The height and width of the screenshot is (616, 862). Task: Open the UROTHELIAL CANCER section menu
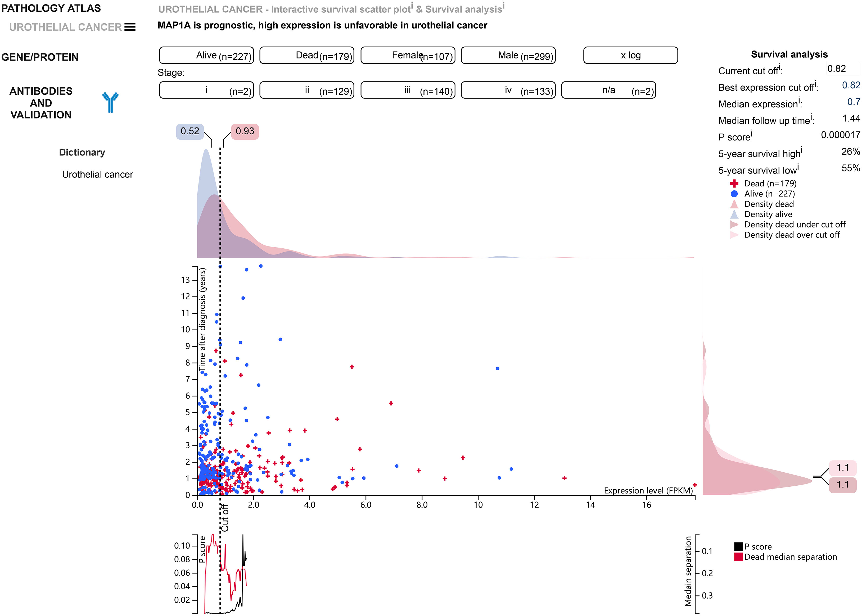65,27
